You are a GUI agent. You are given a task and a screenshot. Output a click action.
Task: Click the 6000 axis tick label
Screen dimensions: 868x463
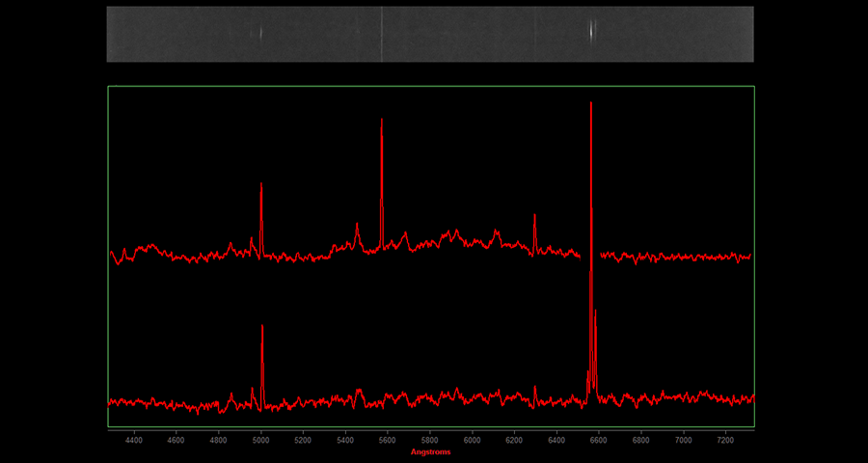pos(472,440)
